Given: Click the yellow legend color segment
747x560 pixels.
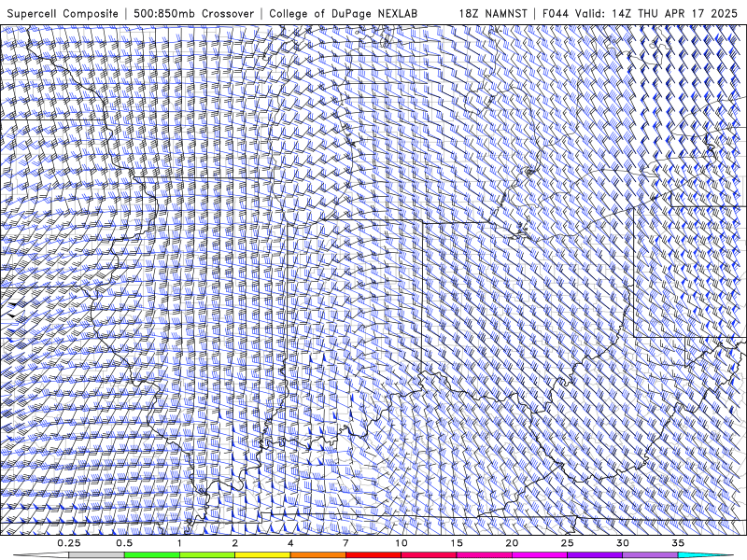Looking at the screenshot, I should (x=262, y=555).
